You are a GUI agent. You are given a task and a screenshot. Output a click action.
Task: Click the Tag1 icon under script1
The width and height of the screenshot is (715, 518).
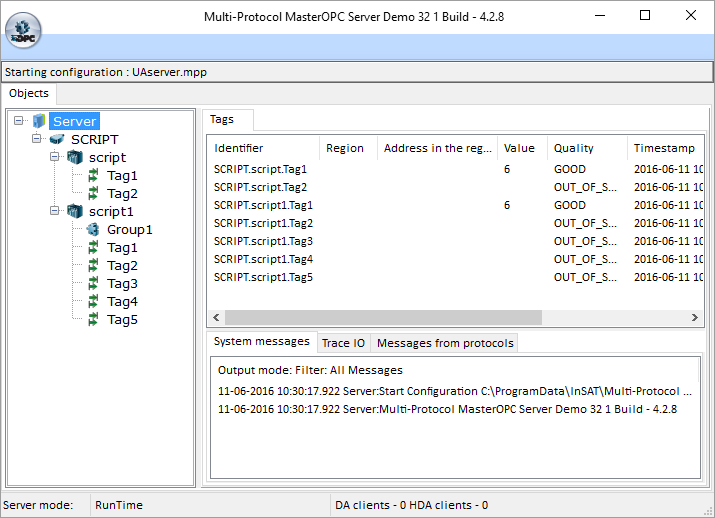93,248
